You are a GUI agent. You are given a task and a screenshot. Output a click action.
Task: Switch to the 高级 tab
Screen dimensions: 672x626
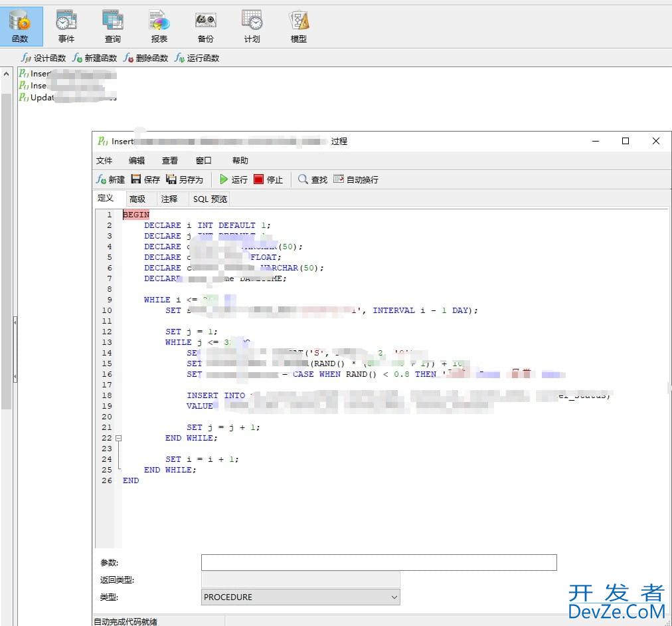click(137, 199)
